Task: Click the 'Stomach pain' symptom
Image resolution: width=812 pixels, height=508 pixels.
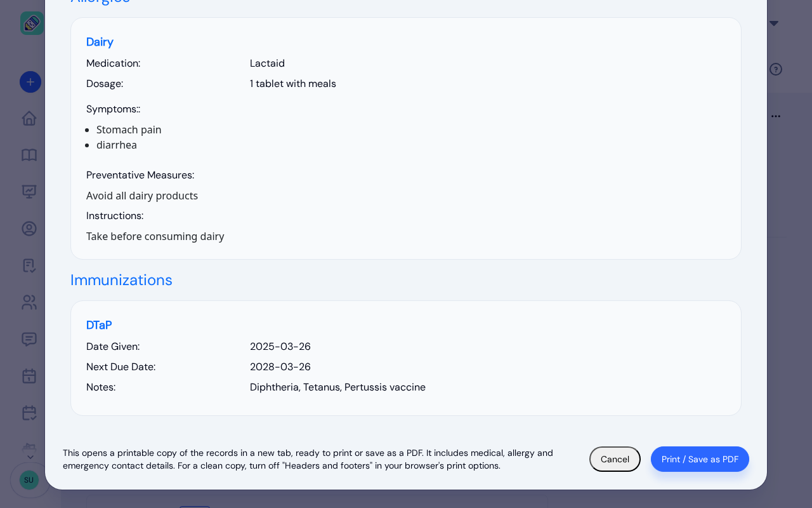Action: tap(129, 130)
